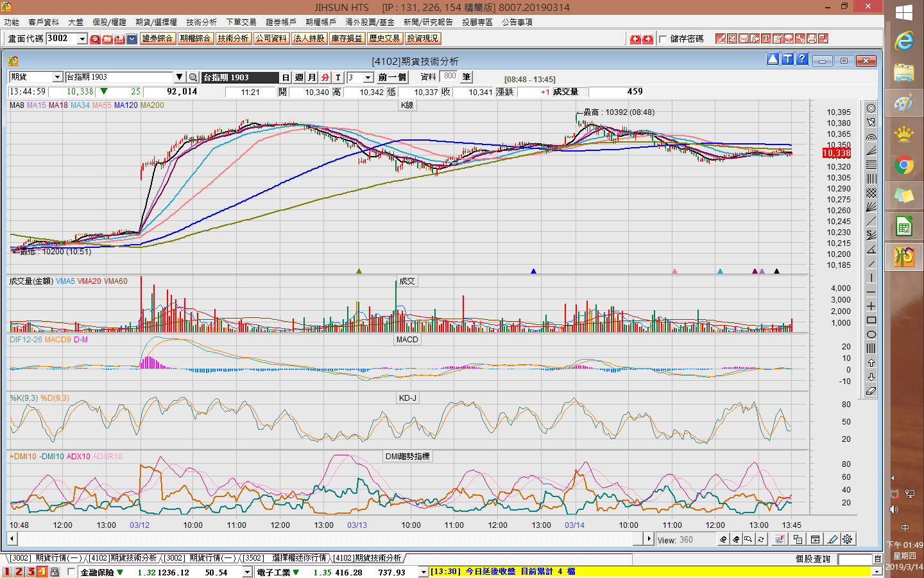Click the red left-arrow back icon

point(635,39)
